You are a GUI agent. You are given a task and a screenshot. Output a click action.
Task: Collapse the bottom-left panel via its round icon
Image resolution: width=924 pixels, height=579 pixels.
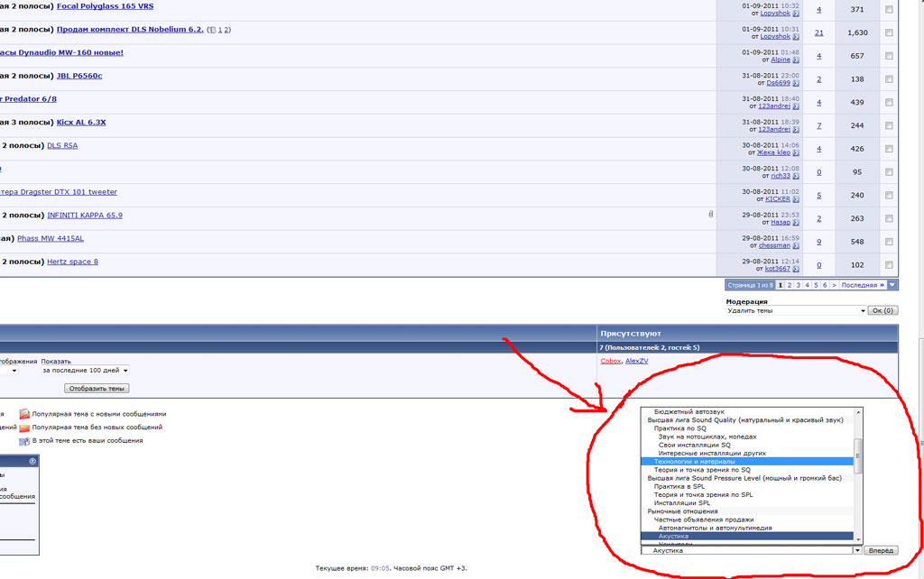[x=32, y=461]
